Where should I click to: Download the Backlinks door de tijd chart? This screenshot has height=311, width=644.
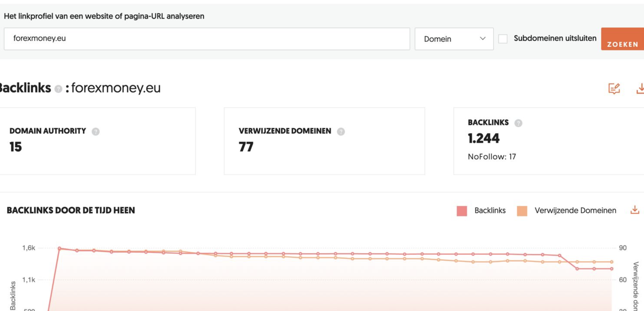635,210
